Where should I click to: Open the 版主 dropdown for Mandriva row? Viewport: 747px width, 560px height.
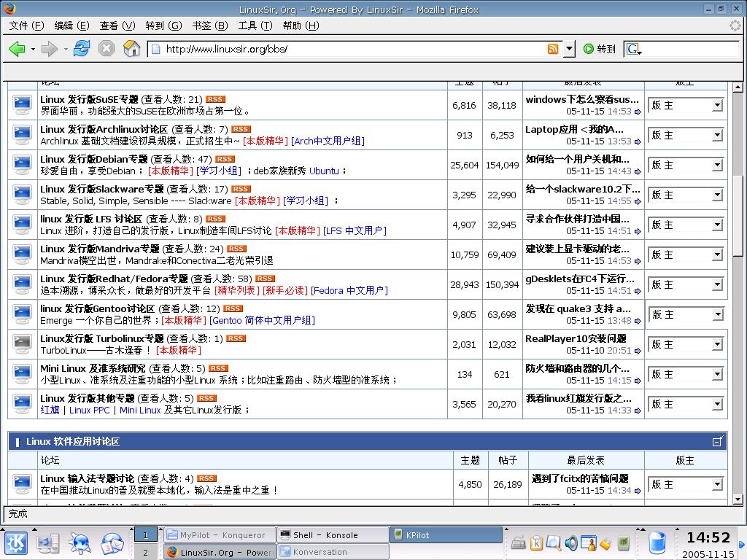pos(686,254)
